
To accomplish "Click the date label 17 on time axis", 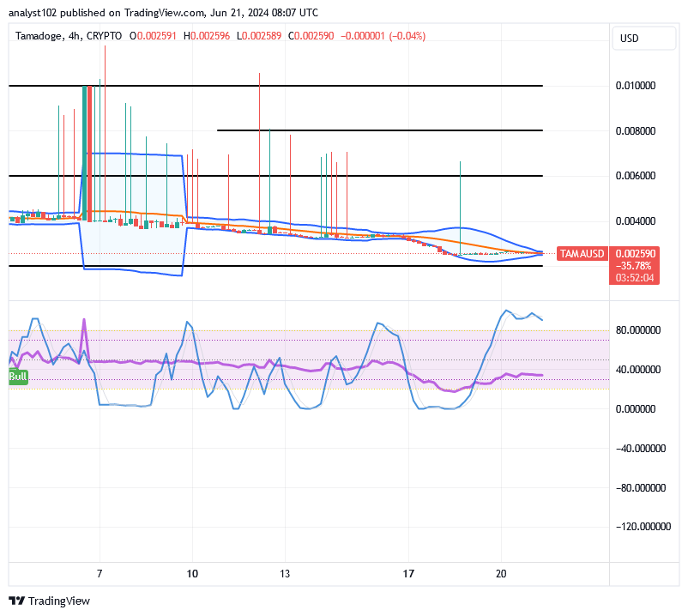I will (409, 575).
